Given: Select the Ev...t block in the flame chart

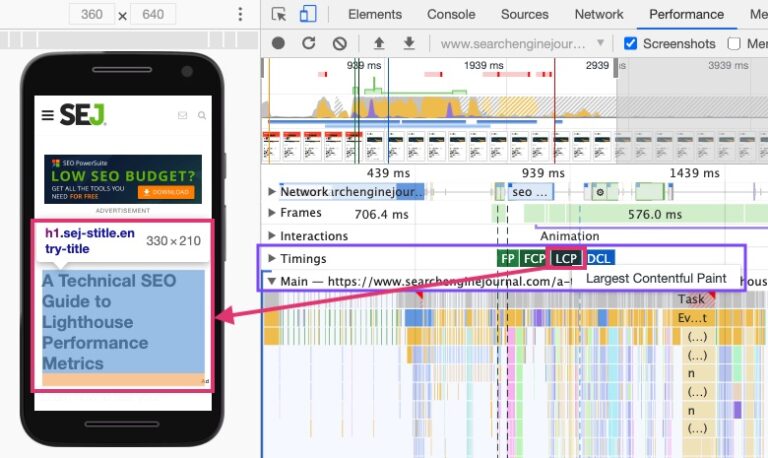Looking at the screenshot, I should click(692, 318).
